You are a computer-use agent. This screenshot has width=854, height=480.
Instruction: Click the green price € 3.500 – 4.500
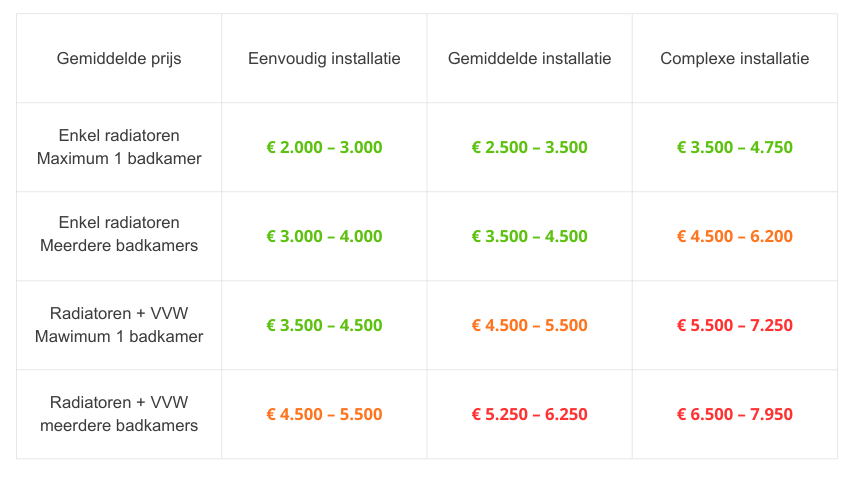click(x=529, y=237)
